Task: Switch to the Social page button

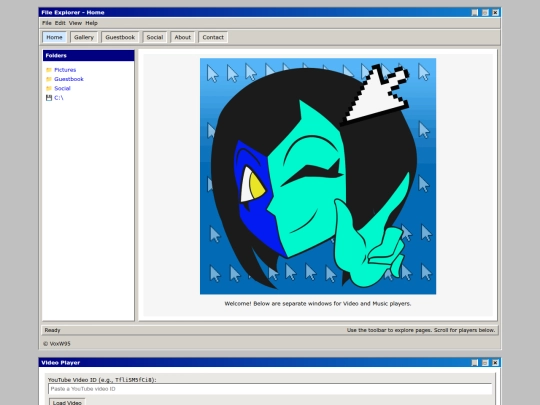Action: [x=155, y=37]
